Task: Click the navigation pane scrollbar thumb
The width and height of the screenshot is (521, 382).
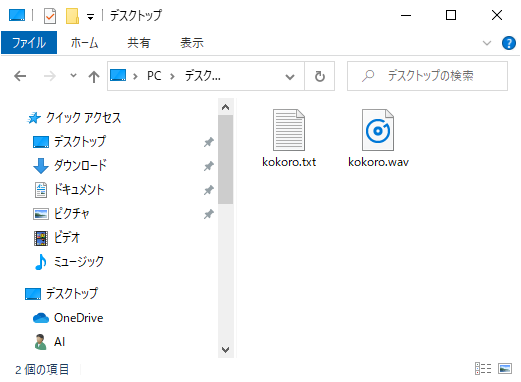Action: click(x=226, y=159)
